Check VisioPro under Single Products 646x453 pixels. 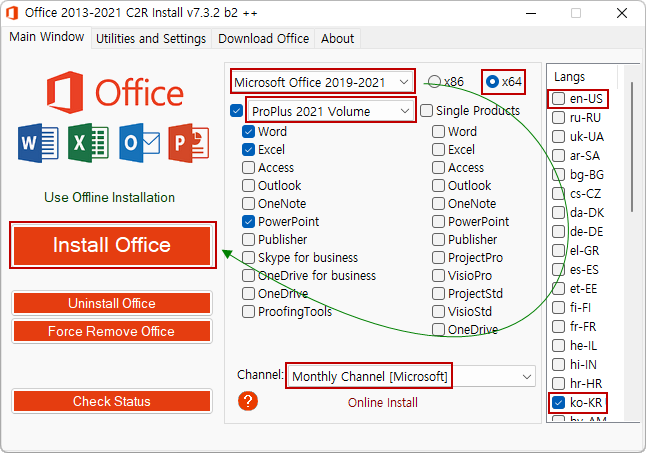click(x=438, y=275)
